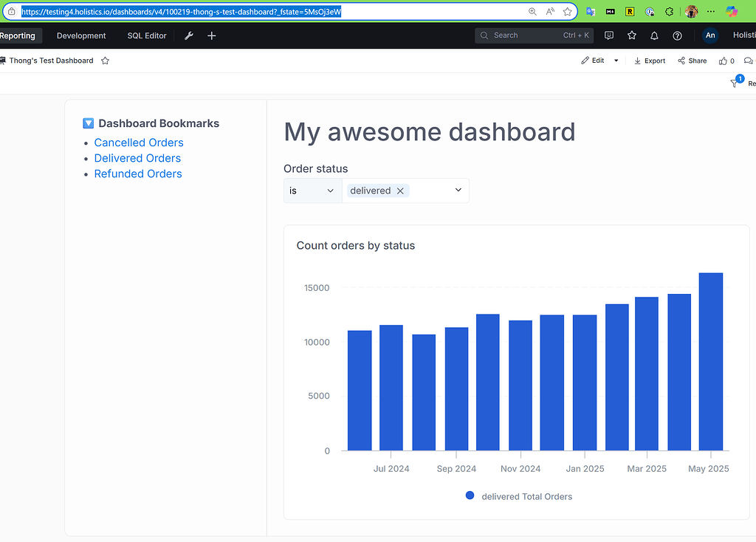Viewport: 756px width, 542px height.
Task: Star Thong's Test Dashboard as favorite
Action: pyautogui.click(x=105, y=61)
